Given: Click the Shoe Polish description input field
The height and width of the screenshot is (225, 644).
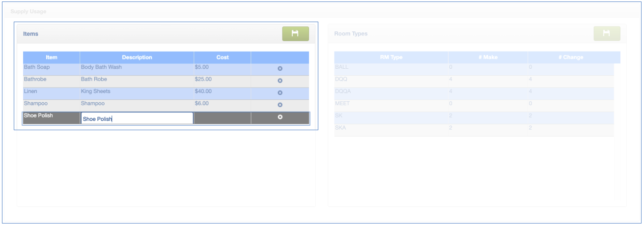Looking at the screenshot, I should (x=137, y=118).
